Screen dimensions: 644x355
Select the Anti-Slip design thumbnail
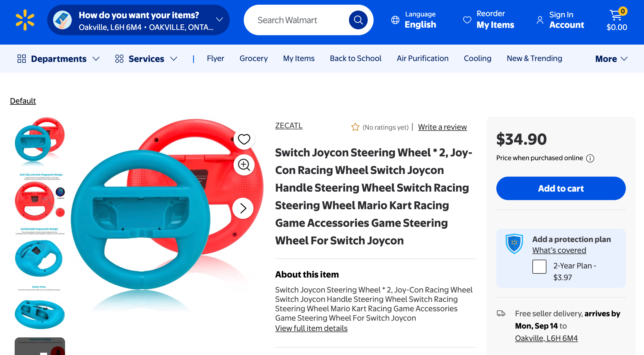(40, 197)
